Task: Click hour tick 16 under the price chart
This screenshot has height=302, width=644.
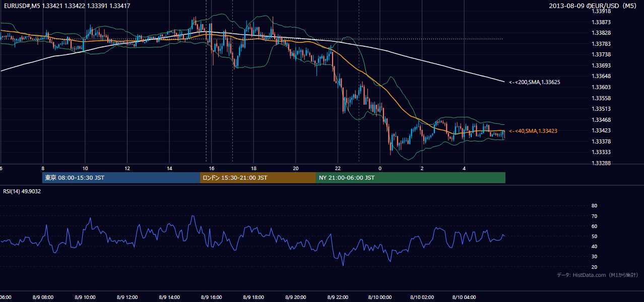Action: [x=211, y=168]
